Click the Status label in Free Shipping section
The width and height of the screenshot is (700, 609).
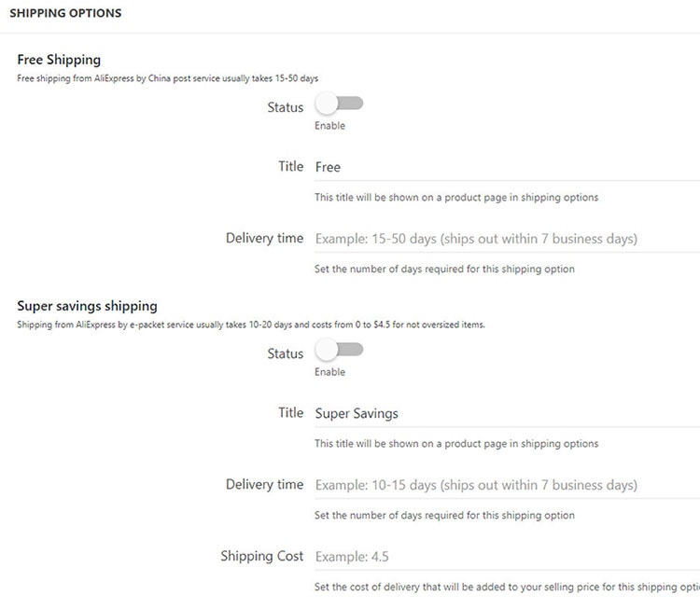click(285, 107)
